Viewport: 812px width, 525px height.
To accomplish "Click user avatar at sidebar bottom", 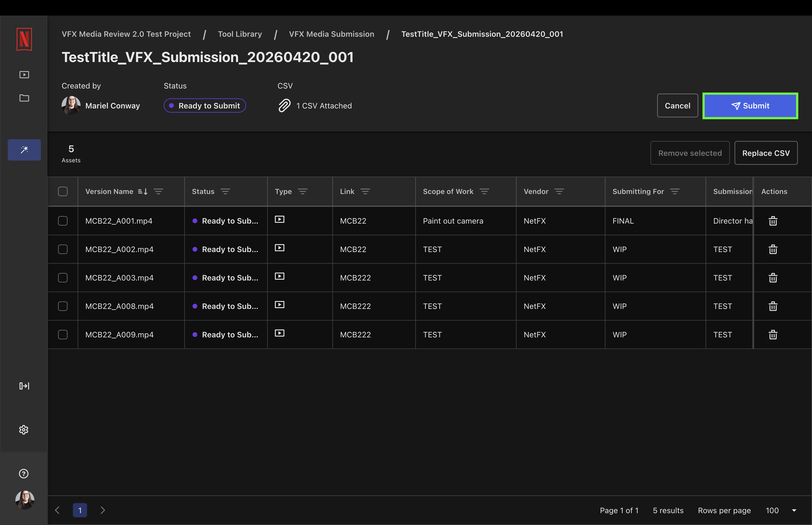I will click(x=25, y=500).
